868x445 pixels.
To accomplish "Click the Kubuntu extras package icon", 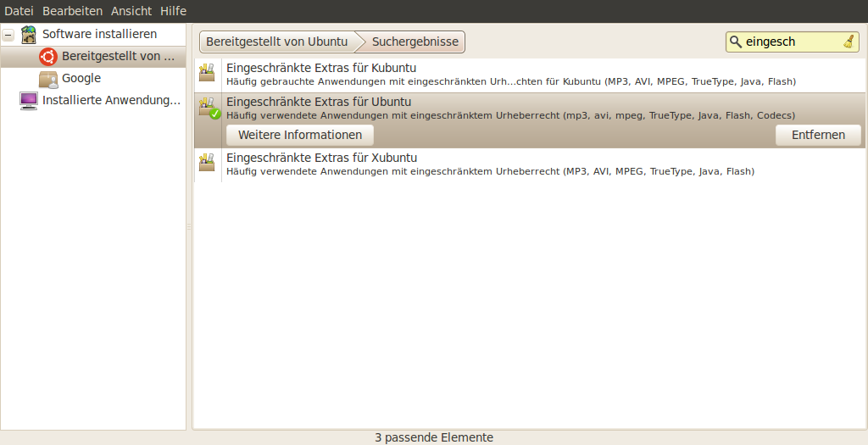I will tap(207, 73).
